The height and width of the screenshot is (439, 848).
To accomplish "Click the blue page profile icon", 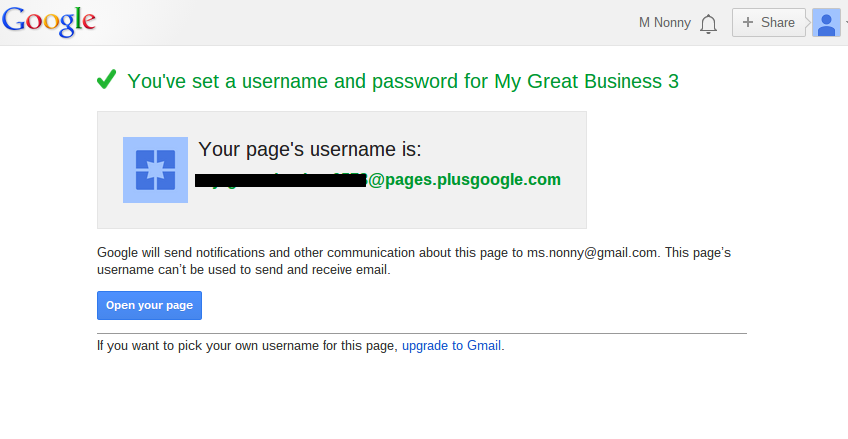I will tap(155, 170).
